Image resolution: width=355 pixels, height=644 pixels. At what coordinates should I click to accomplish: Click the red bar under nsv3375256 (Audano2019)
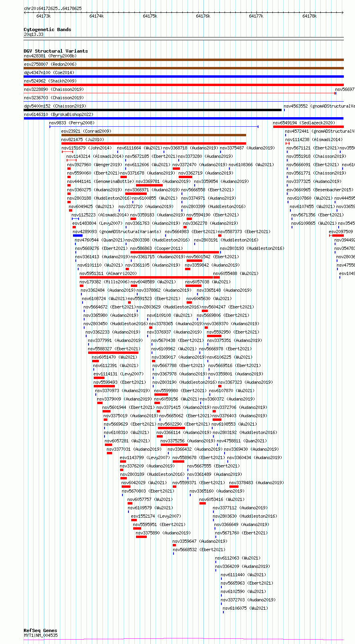point(174,445)
